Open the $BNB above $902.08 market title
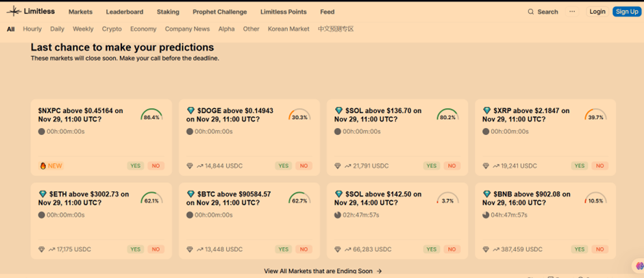644x278 pixels. pos(527,199)
